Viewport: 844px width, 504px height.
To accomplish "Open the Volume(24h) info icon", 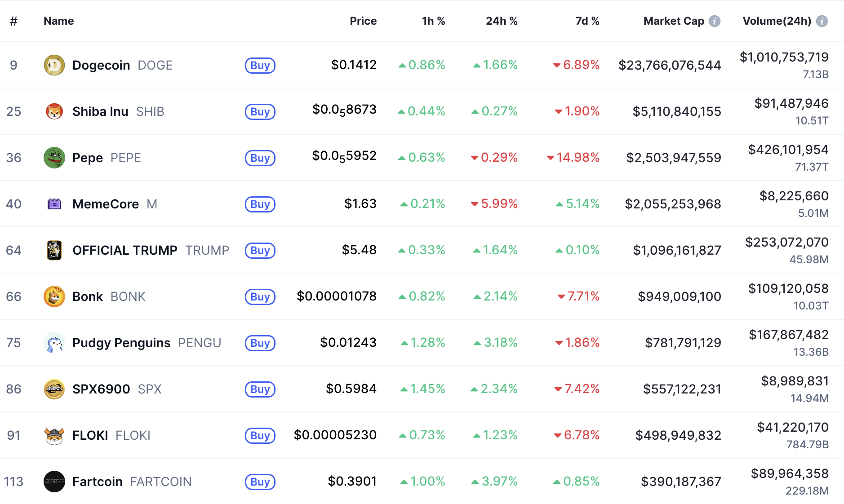I will 822,21.
